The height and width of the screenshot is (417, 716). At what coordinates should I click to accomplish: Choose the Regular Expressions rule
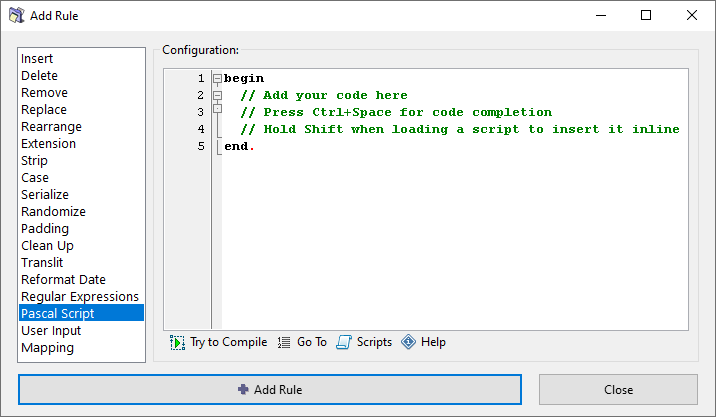pyautogui.click(x=80, y=296)
